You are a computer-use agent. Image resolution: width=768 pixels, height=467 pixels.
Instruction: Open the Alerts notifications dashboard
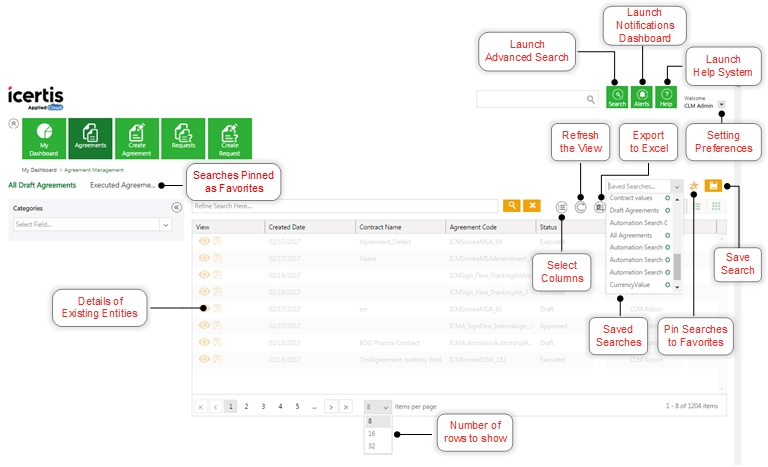click(x=642, y=97)
